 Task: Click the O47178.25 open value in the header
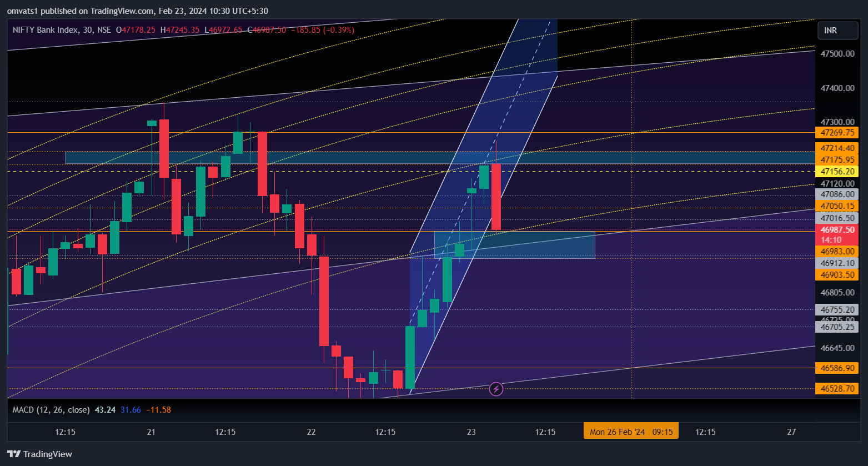click(x=136, y=30)
